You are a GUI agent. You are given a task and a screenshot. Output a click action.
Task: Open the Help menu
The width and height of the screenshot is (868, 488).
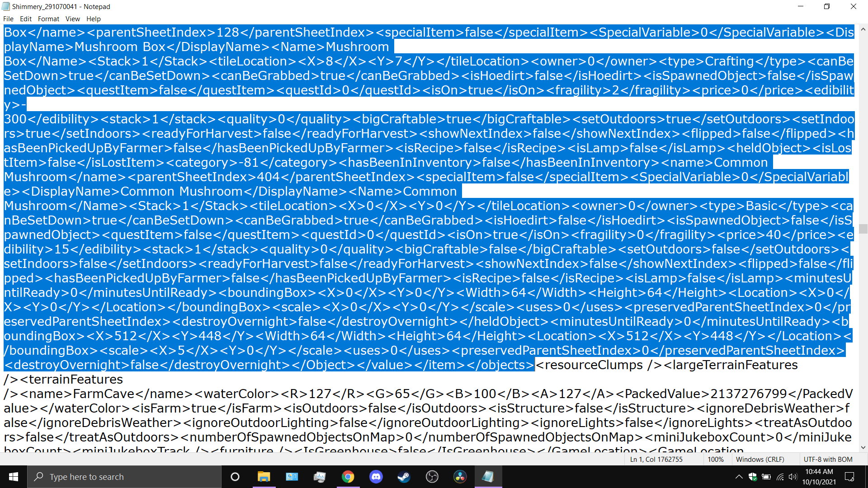tap(94, 19)
